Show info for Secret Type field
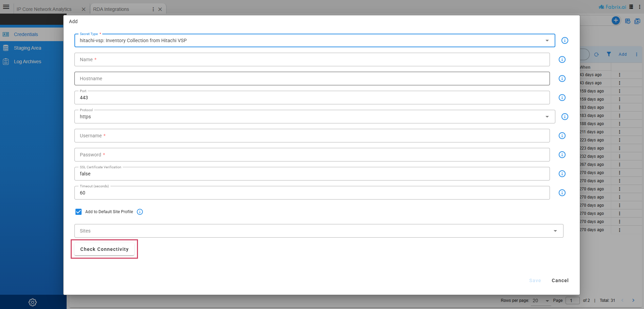The height and width of the screenshot is (309, 644). pos(565,40)
